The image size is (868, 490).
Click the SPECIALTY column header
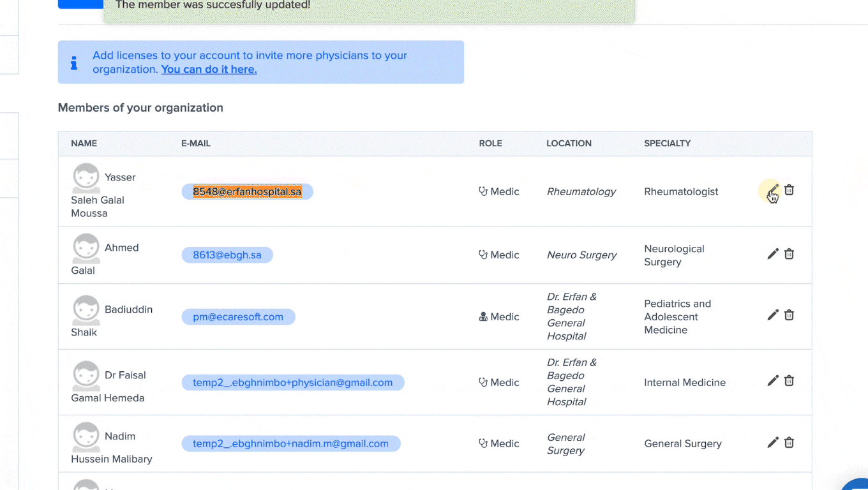(668, 144)
